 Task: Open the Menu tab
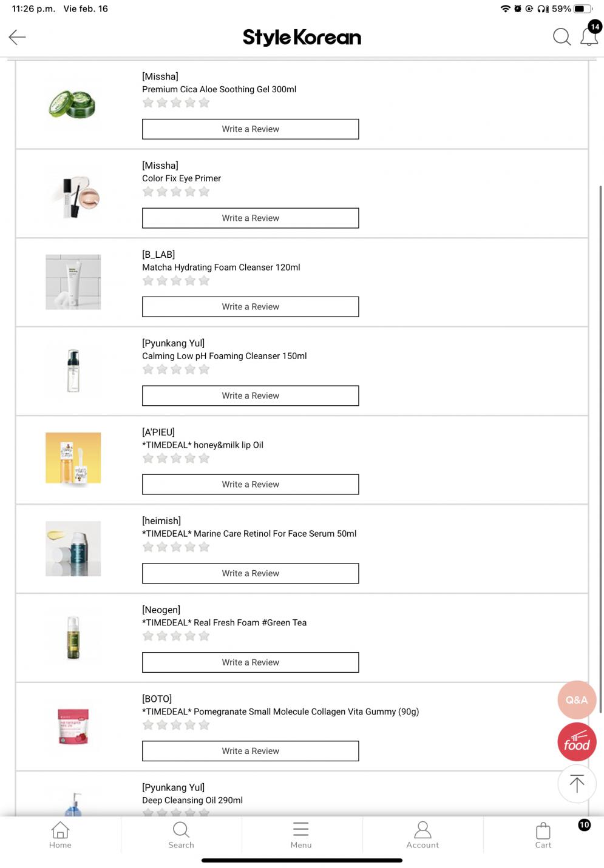click(x=301, y=835)
